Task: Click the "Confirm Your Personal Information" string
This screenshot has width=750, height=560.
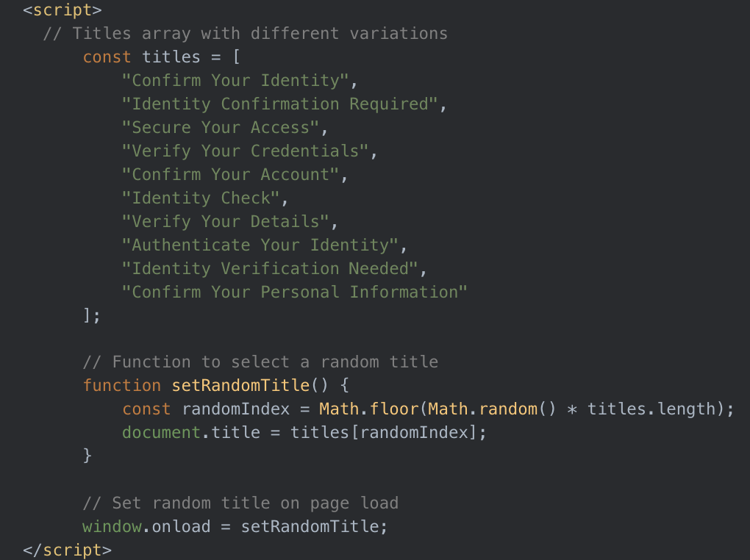Action: point(294,292)
